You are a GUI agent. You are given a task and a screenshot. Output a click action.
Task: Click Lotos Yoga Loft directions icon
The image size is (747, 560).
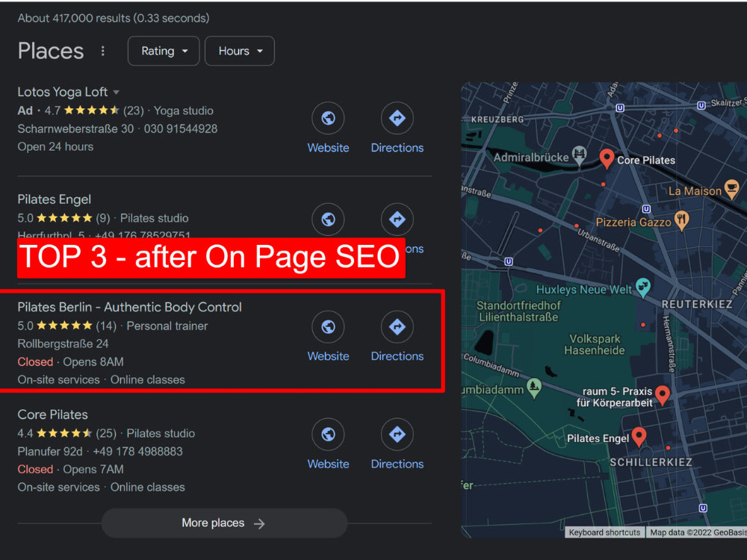pyautogui.click(x=397, y=118)
